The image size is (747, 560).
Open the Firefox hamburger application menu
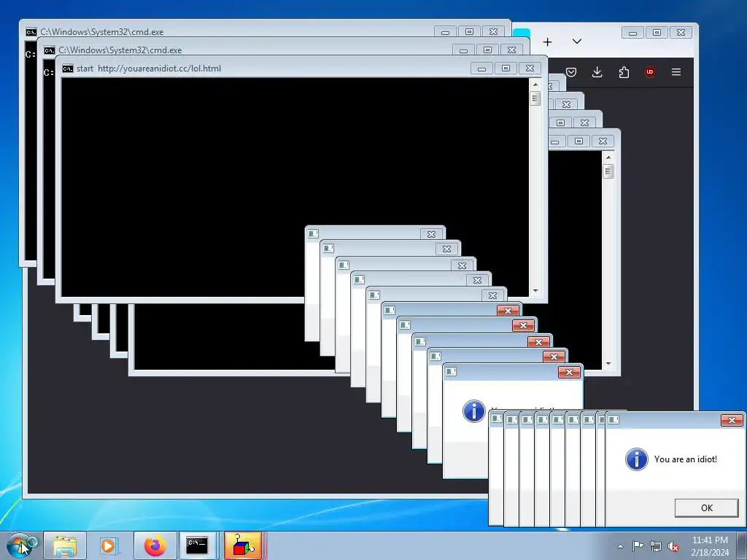(x=676, y=72)
